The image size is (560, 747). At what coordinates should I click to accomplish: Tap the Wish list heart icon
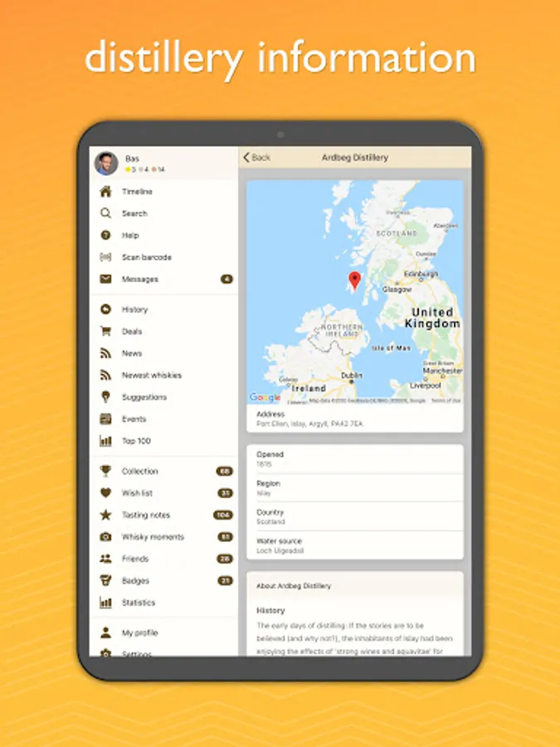(x=105, y=492)
